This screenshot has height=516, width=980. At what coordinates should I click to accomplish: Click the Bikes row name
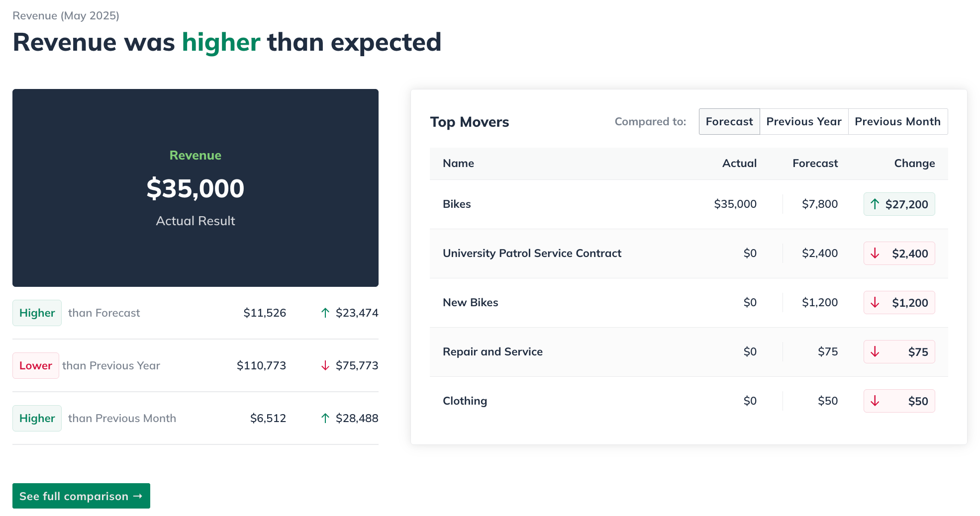point(457,204)
